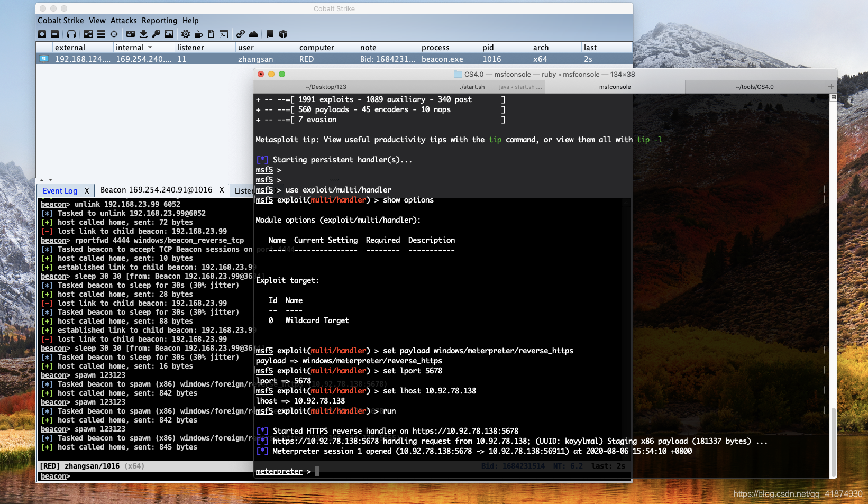Click the gear payload generator icon
Viewport: 868px width, 504px height.
coord(186,34)
